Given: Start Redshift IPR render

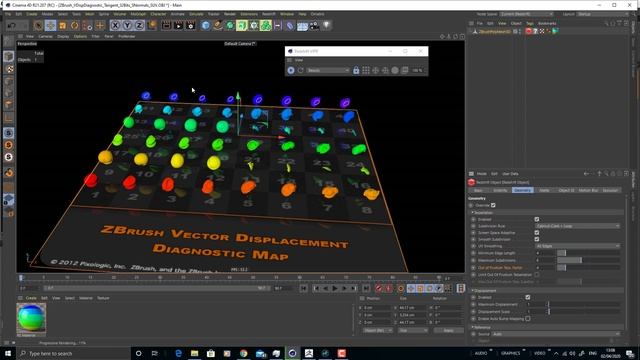Looking at the screenshot, I should click(291, 70).
